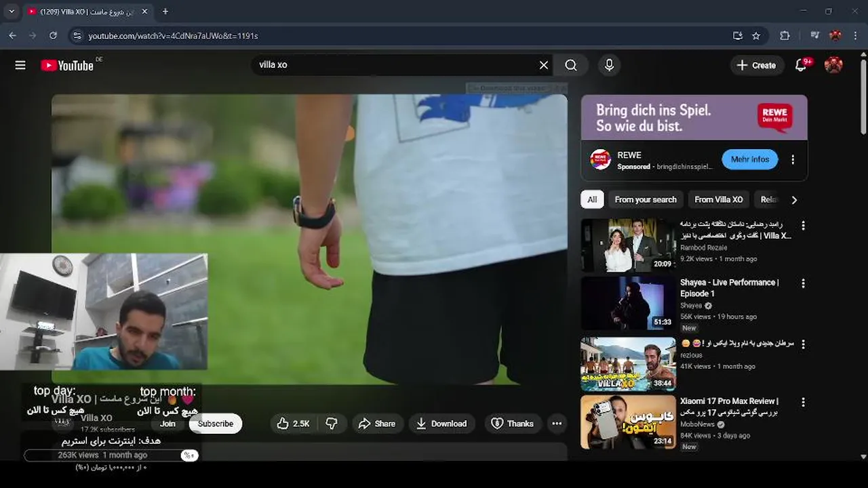Clear the search box with X
This screenshot has height=488, width=868.
pyautogui.click(x=544, y=65)
